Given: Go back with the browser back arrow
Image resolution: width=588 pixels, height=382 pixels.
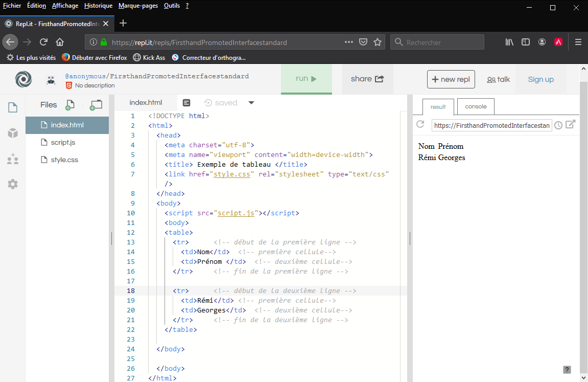Looking at the screenshot, I should [11, 42].
